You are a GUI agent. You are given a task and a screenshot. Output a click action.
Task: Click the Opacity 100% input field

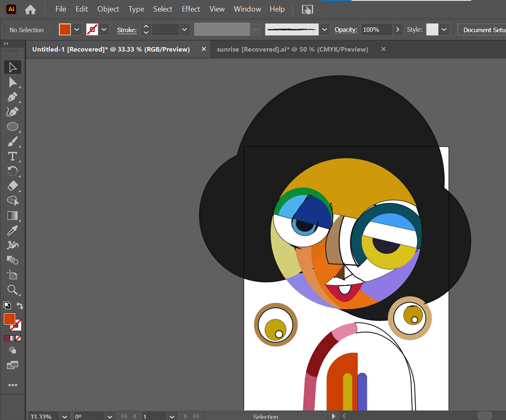(x=377, y=29)
